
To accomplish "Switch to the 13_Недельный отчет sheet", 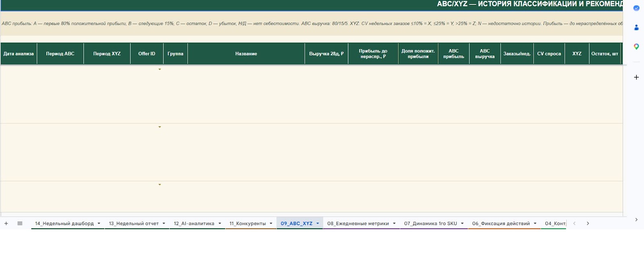I will (x=134, y=224).
